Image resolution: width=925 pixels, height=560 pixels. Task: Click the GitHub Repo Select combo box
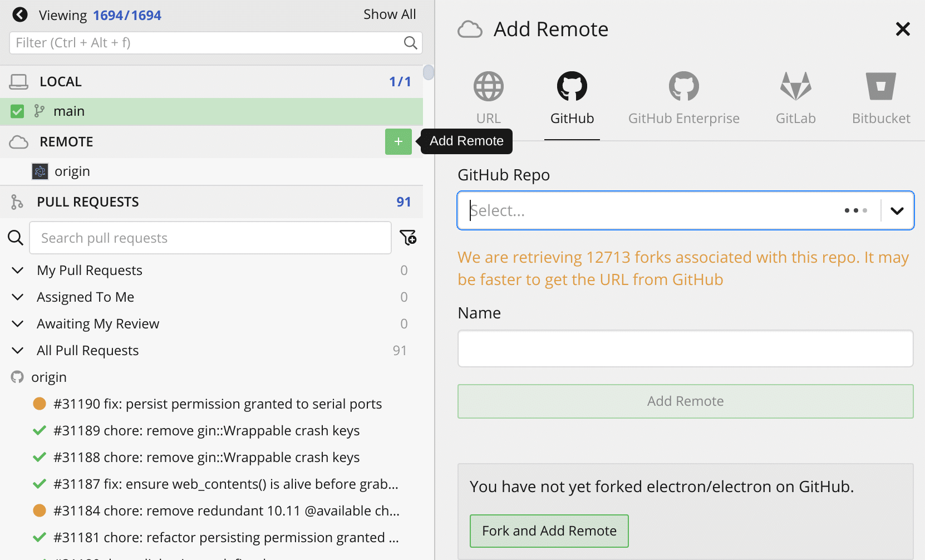tap(686, 210)
